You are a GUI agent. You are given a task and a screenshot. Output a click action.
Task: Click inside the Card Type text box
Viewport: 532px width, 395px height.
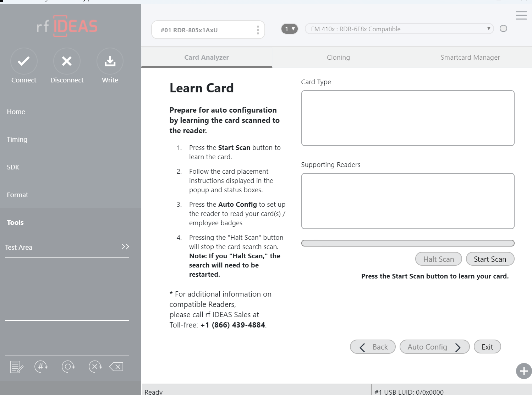tap(407, 118)
